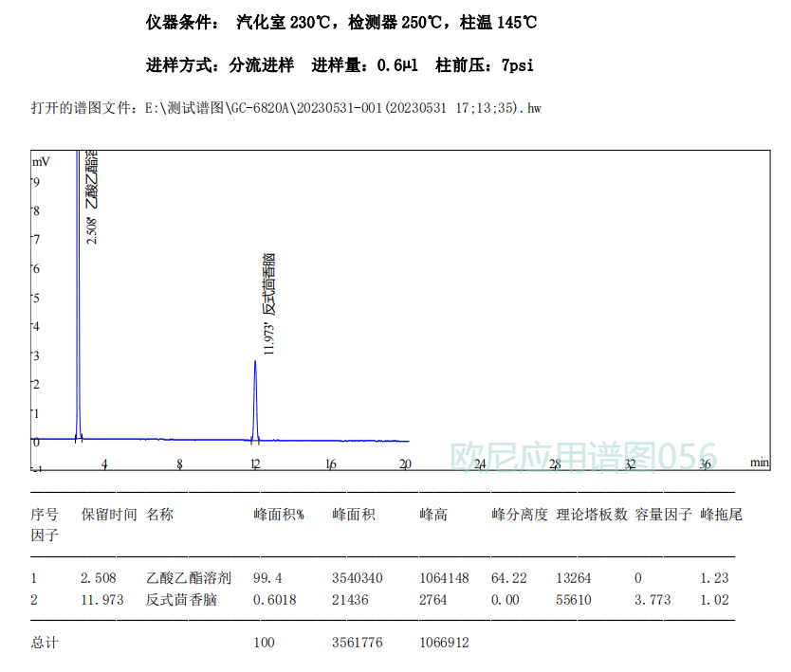Click the peak area value 3540340
This screenshot has height=672, width=791.
point(357,577)
